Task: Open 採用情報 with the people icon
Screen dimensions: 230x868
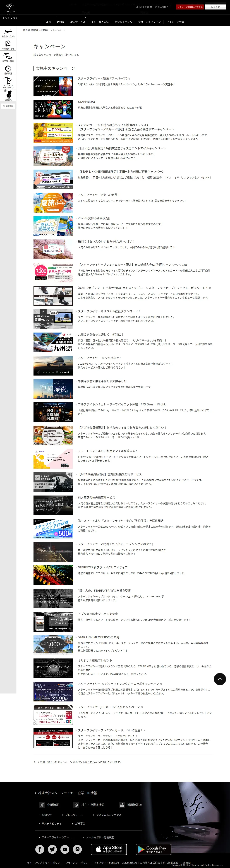Action: 131,805
